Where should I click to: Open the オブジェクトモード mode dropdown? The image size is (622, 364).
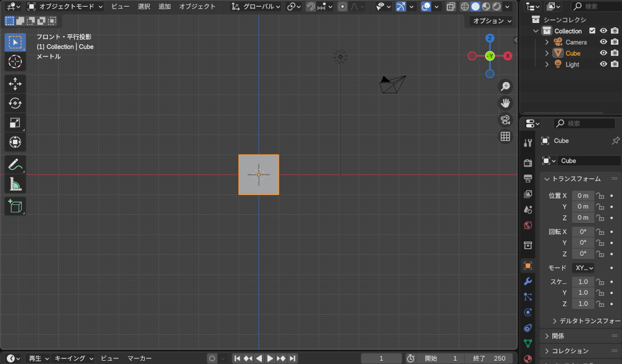pyautogui.click(x=65, y=6)
